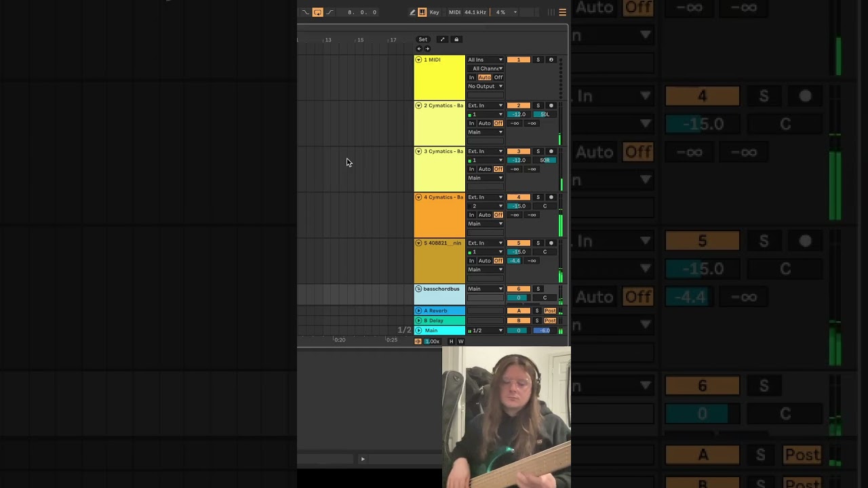Set track 1 MIDI monitor to Off
868x488 pixels.
[x=498, y=77]
